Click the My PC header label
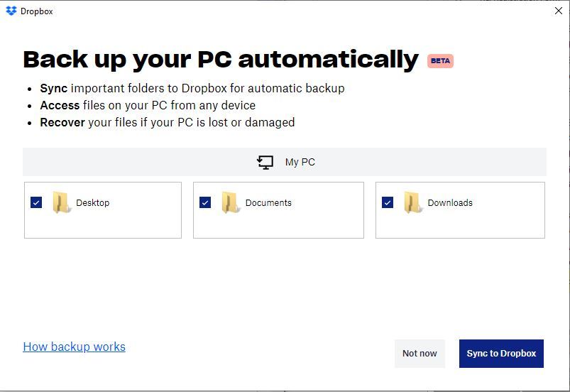 click(x=300, y=163)
